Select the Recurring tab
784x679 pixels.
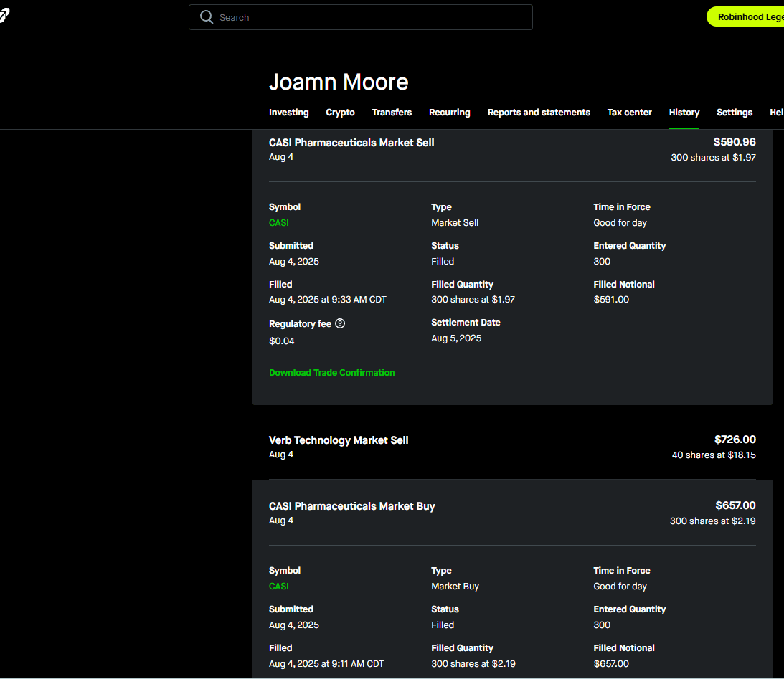click(449, 113)
